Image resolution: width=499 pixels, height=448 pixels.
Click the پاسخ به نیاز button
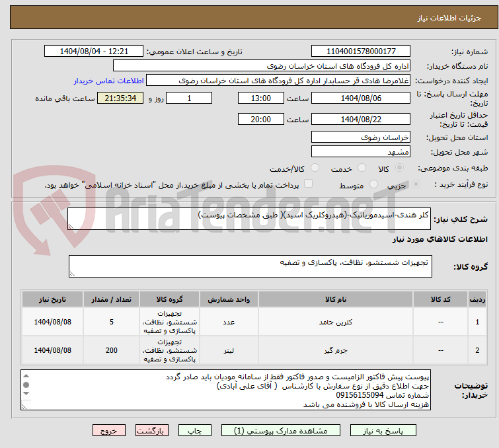pyautogui.click(x=383, y=431)
